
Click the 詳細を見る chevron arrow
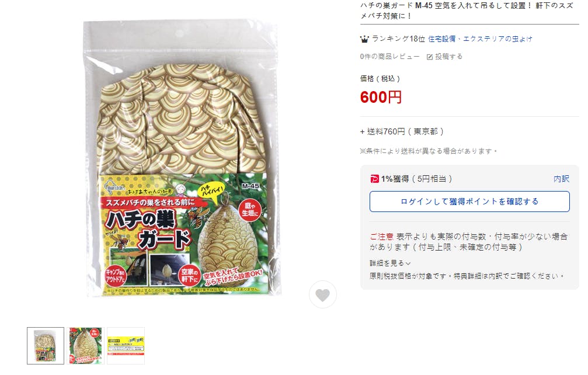(408, 263)
